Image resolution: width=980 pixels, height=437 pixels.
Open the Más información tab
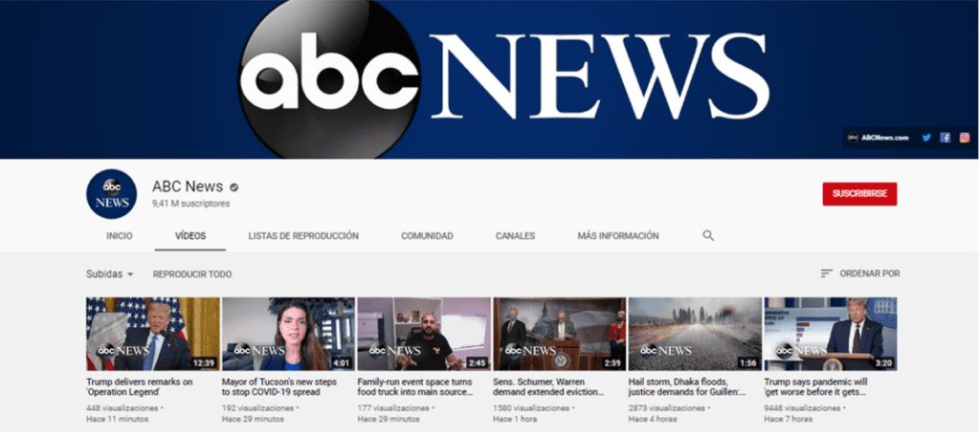[x=618, y=236]
